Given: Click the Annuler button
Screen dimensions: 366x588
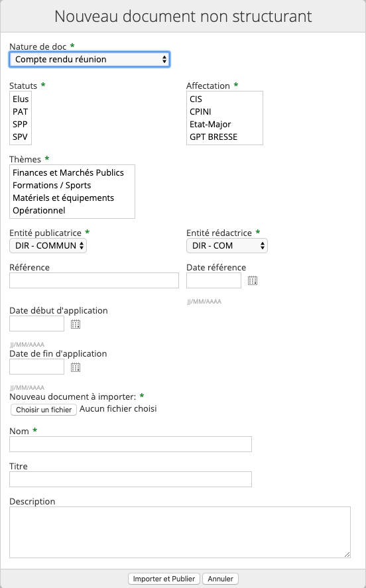Looking at the screenshot, I should tap(221, 579).
